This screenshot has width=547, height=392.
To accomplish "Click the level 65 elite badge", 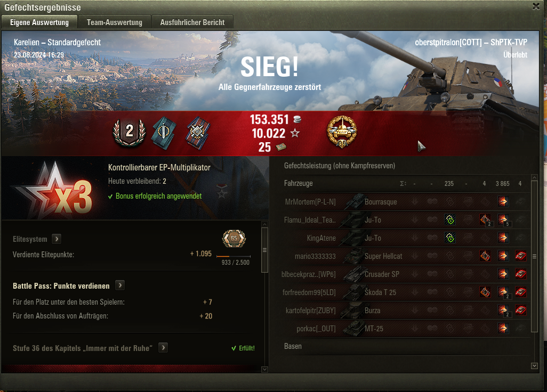I will pyautogui.click(x=234, y=239).
